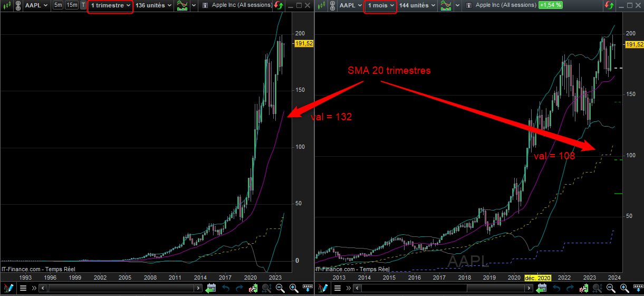Open chart style icon in right chart

pyautogui.click(x=321, y=5)
